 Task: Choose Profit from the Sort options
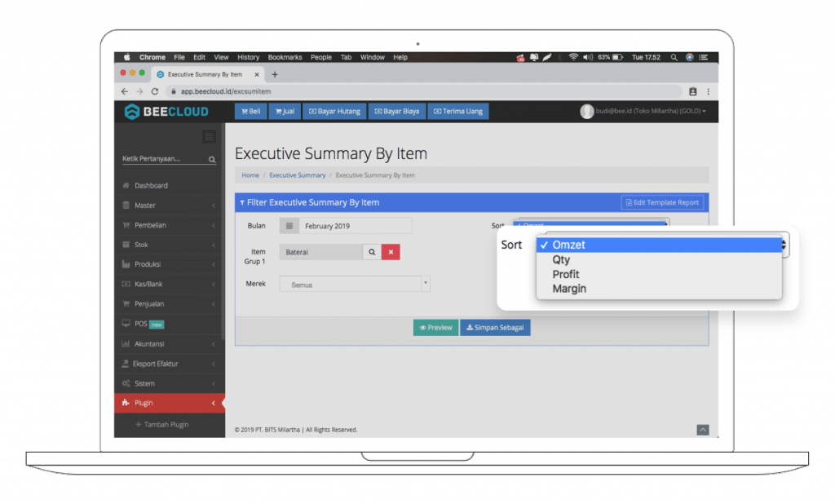click(566, 274)
